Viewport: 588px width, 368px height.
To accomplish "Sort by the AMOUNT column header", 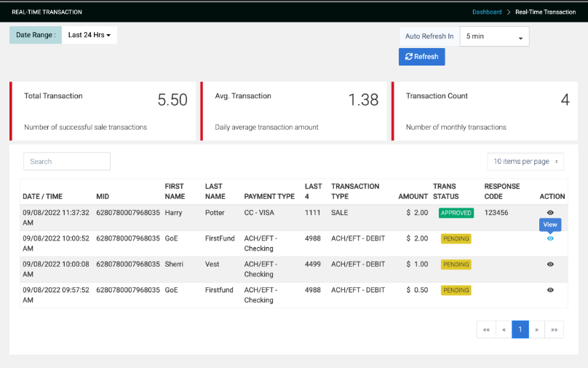I will (413, 196).
